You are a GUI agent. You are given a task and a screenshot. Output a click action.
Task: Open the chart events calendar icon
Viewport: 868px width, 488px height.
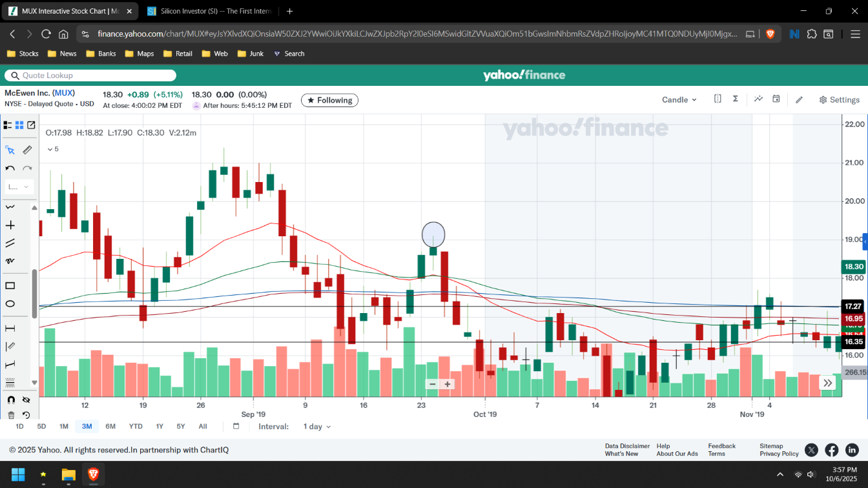click(x=776, y=99)
